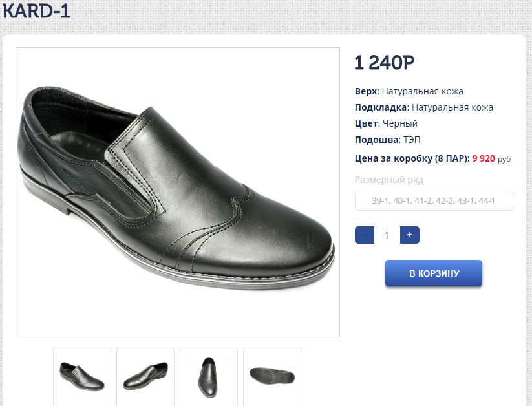Click the 1 240Р price
The image size is (532, 406).
tap(384, 63)
